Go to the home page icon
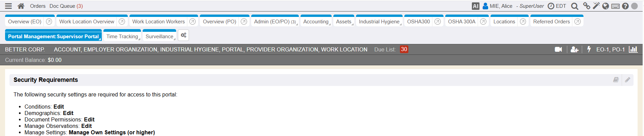The height and width of the screenshot is (136, 644). (x=21, y=6)
